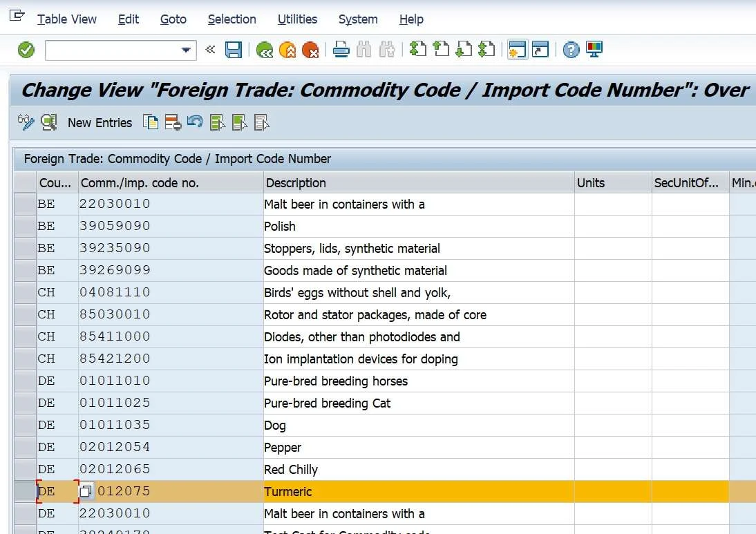Image resolution: width=756 pixels, height=534 pixels.
Task: Click the Find Next binoculars icon
Action: click(387, 50)
